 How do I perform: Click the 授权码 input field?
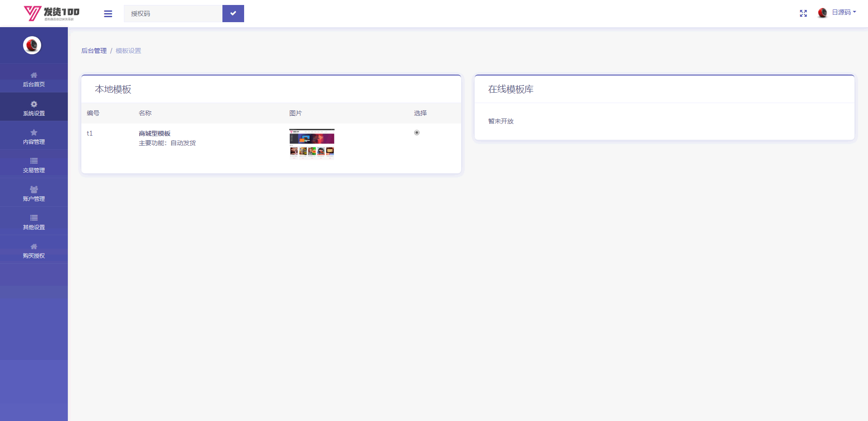[173, 14]
